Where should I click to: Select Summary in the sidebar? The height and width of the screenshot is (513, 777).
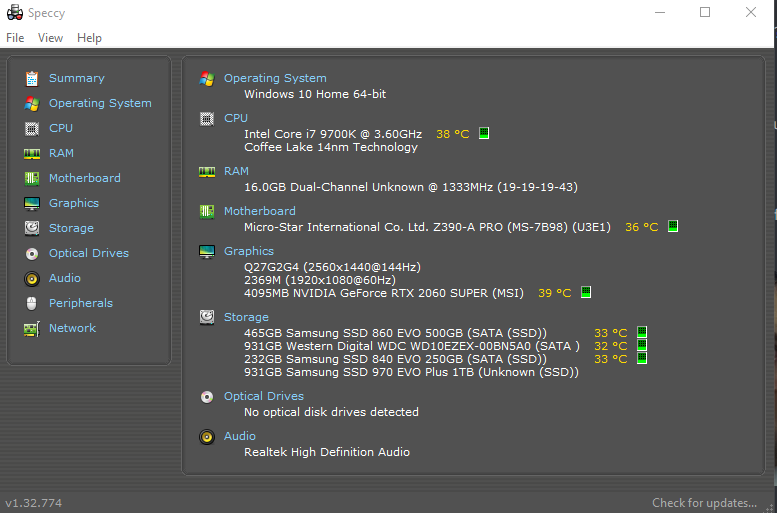(x=77, y=78)
